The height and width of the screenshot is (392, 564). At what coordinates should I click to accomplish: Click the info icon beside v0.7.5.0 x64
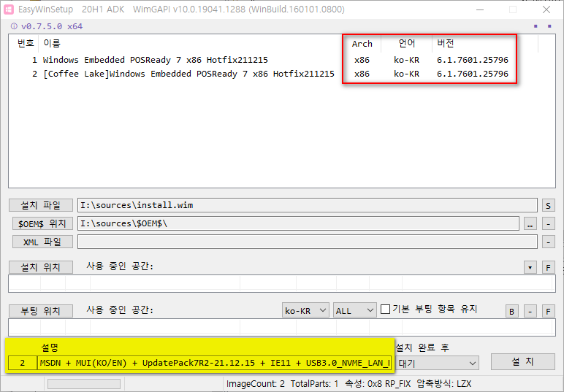pyautogui.click(x=14, y=26)
